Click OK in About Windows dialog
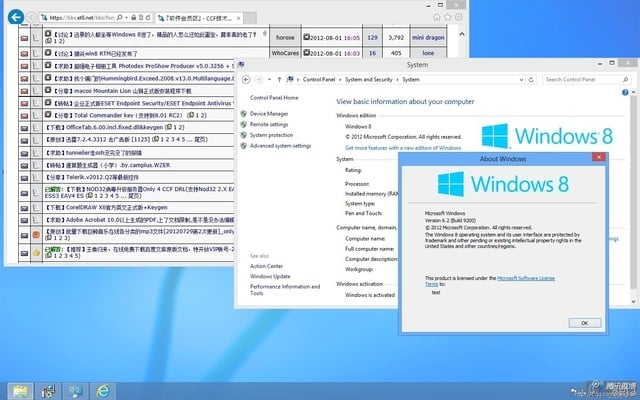 pos(584,323)
